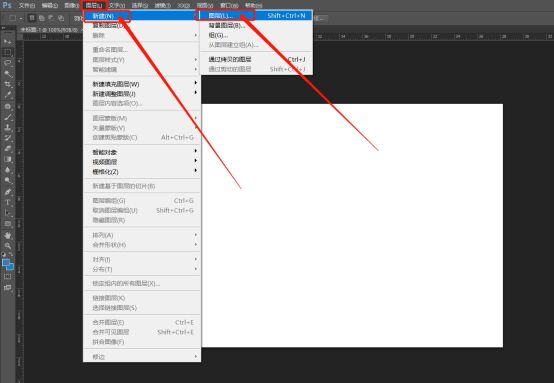Image resolution: width=554 pixels, height=383 pixels.
Task: Select the Zoom tool
Action: pyautogui.click(x=7, y=246)
